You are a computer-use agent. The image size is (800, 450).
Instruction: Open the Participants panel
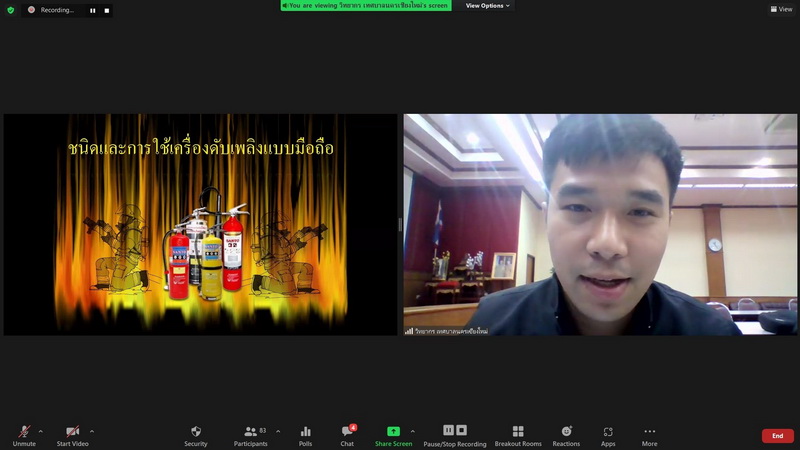[x=250, y=435]
